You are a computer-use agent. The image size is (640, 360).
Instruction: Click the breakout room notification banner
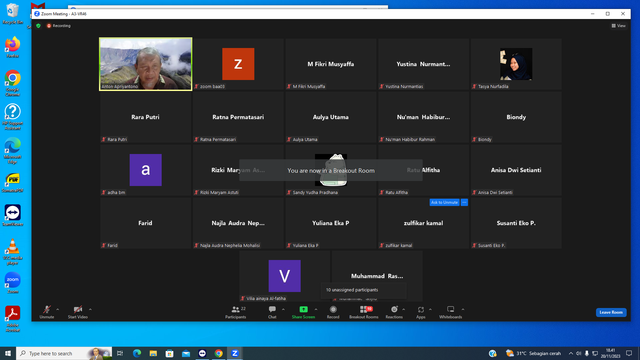coord(331,170)
